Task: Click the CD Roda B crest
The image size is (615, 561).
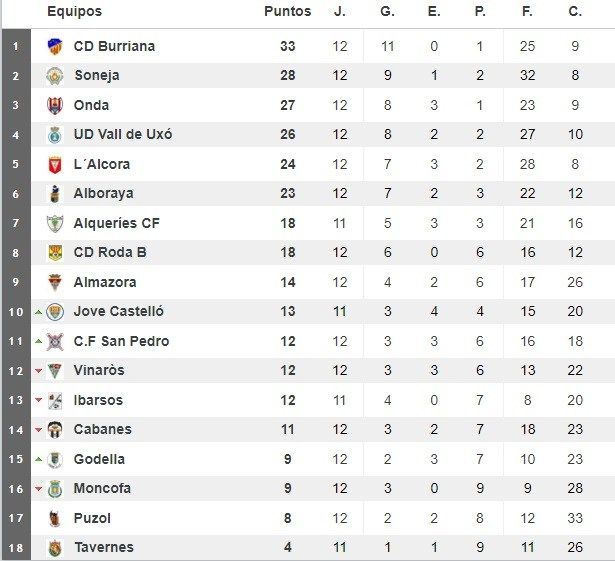Action: [x=55, y=253]
